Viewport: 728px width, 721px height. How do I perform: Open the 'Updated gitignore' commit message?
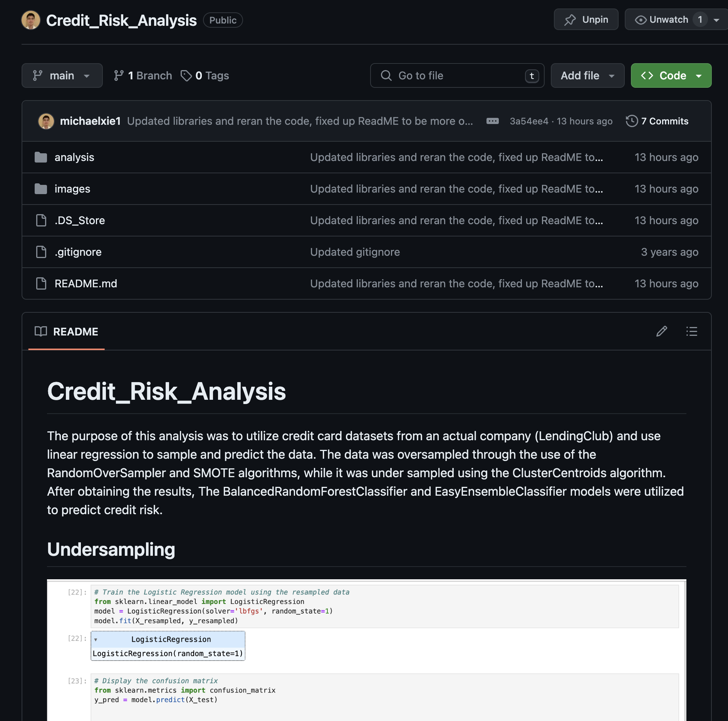pos(355,252)
